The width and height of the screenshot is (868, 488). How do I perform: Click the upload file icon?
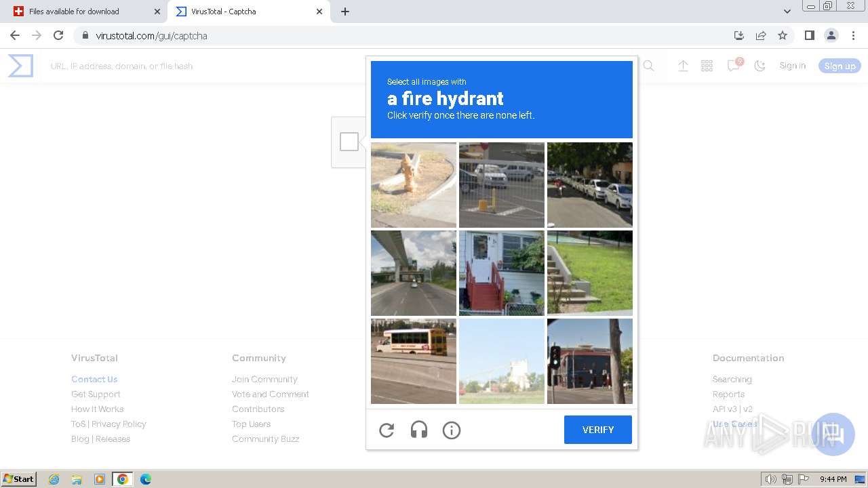683,66
